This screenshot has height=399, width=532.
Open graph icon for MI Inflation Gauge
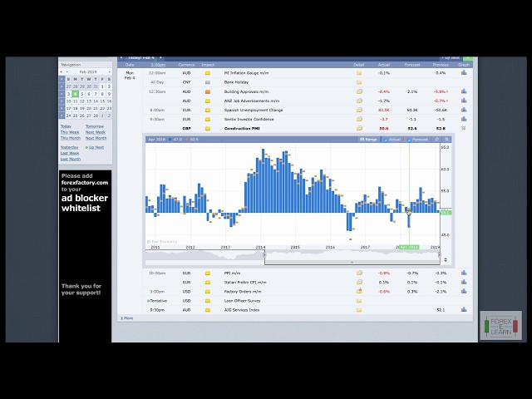(x=464, y=73)
